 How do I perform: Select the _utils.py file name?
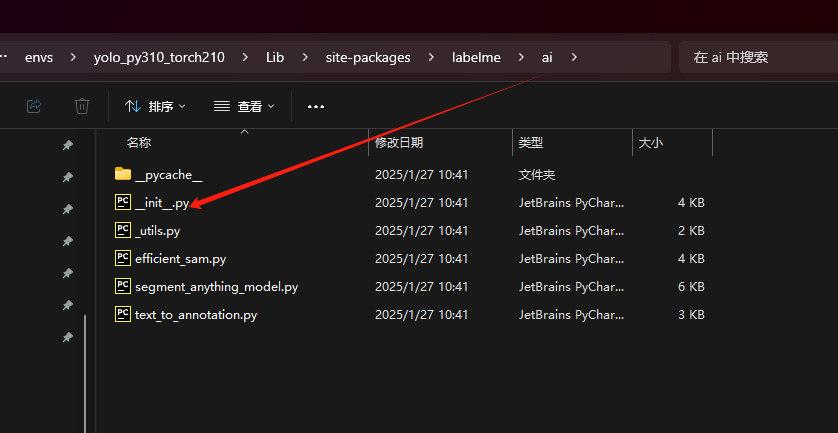[x=158, y=231]
